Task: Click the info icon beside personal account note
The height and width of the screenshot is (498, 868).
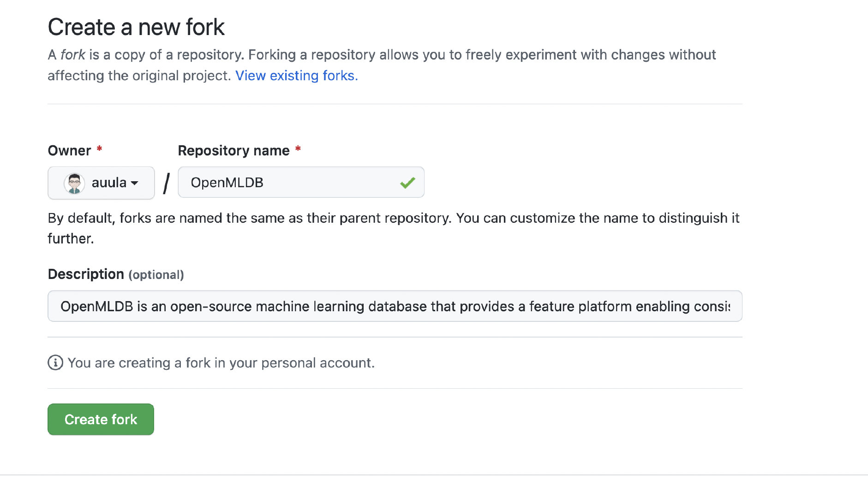Action: click(55, 363)
